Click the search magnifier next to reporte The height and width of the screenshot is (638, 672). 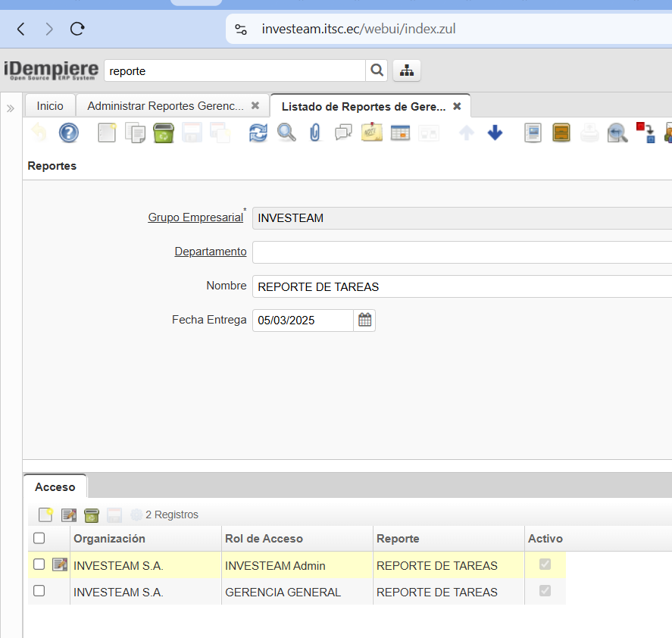tap(377, 70)
